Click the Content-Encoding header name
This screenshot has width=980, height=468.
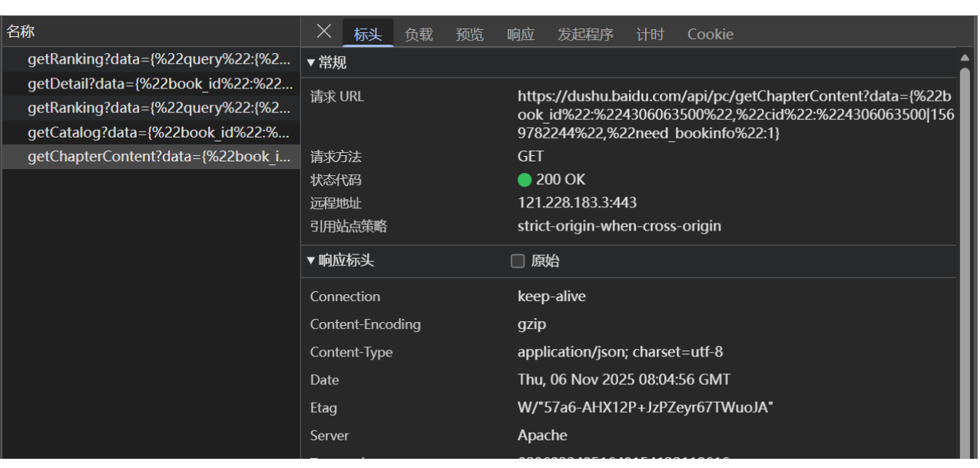(x=365, y=324)
